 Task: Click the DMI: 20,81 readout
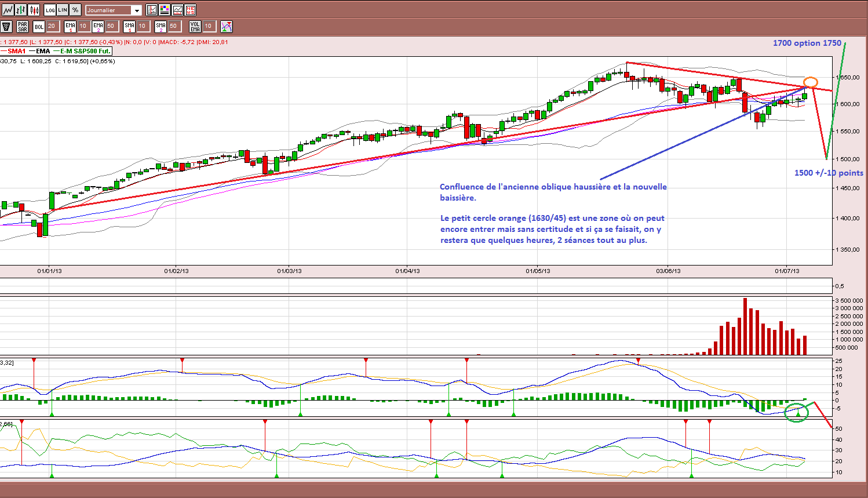pos(213,42)
